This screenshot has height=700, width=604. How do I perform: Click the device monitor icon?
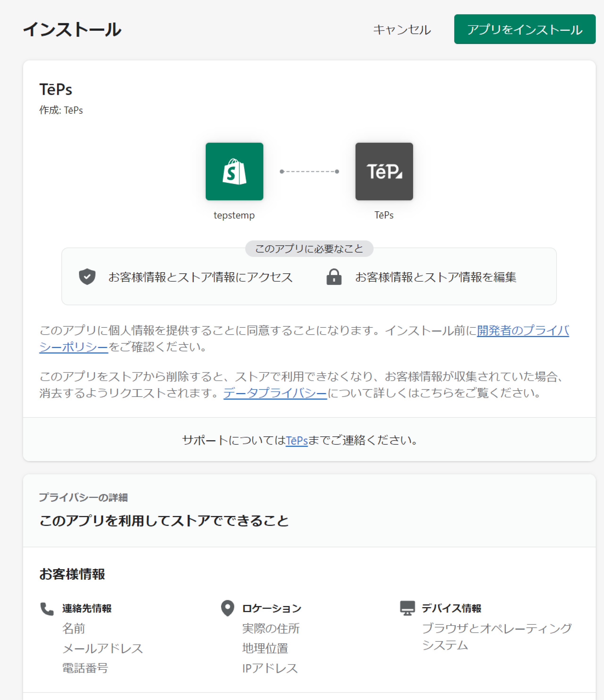tap(407, 608)
